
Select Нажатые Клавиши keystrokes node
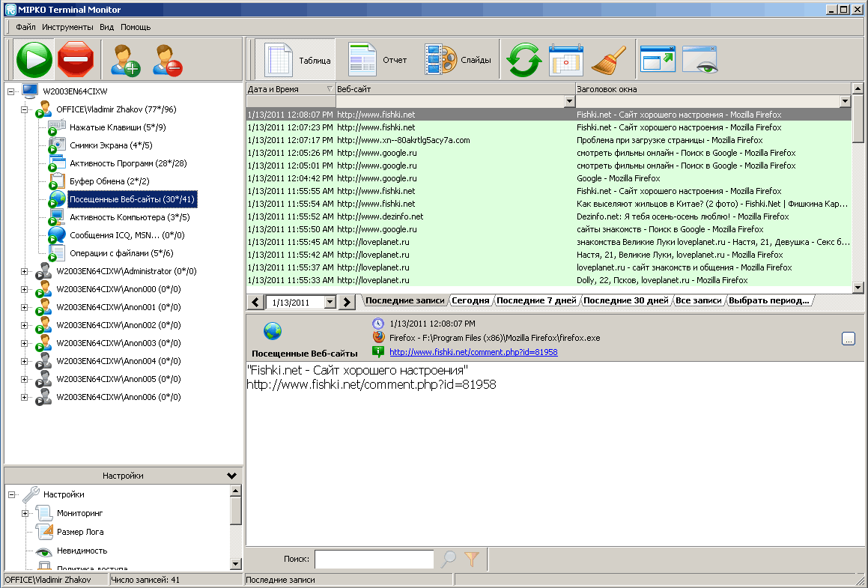[118, 127]
